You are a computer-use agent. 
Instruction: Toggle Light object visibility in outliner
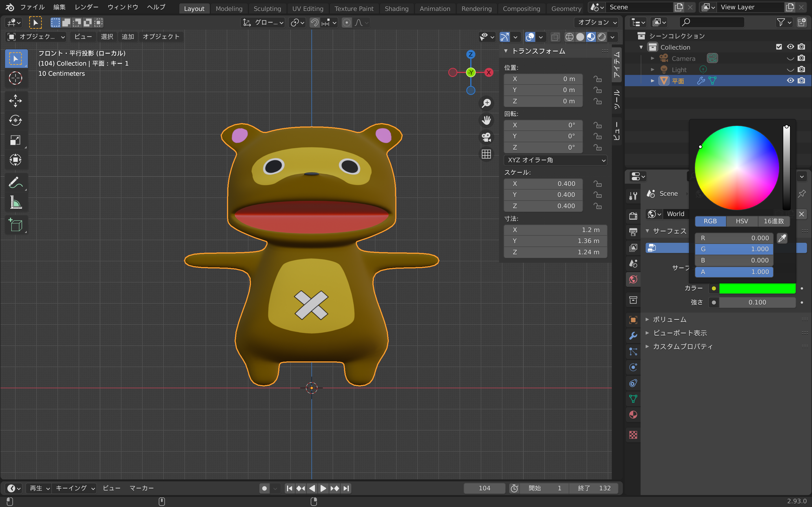[790, 70]
